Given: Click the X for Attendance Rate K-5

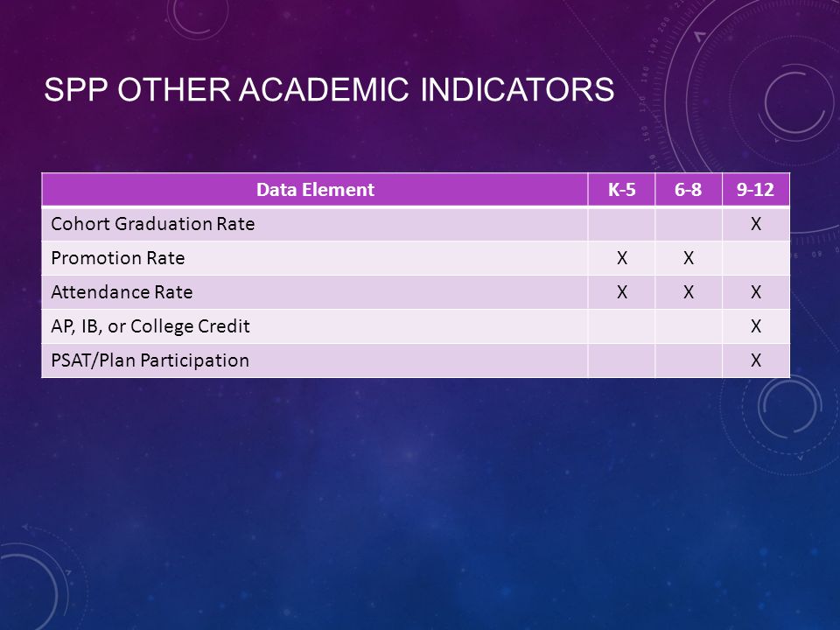Looking at the screenshot, I should click(x=621, y=292).
